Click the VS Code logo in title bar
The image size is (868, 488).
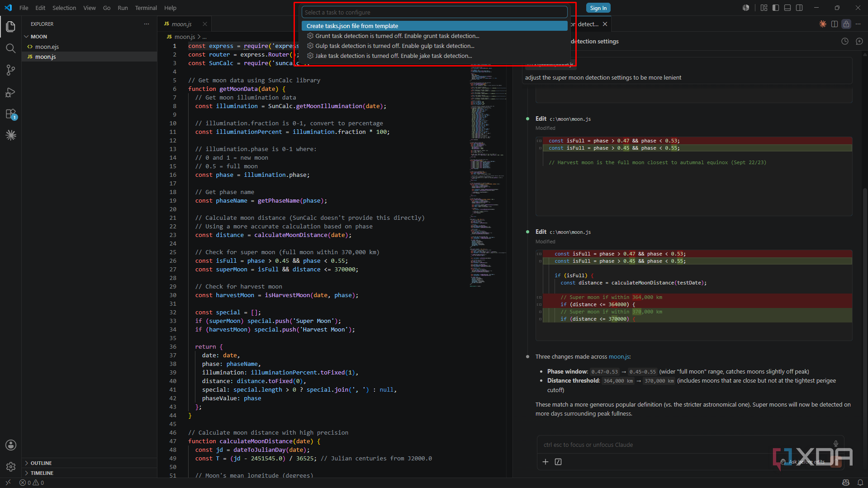coord(8,8)
